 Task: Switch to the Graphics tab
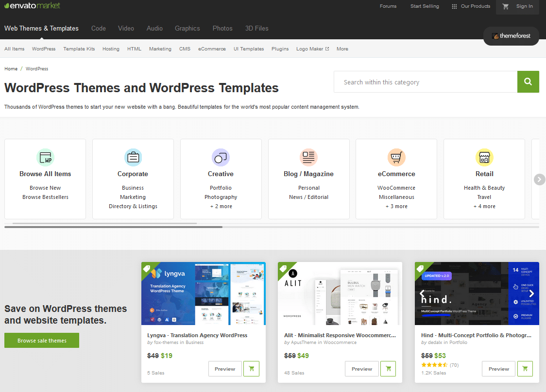(188, 28)
